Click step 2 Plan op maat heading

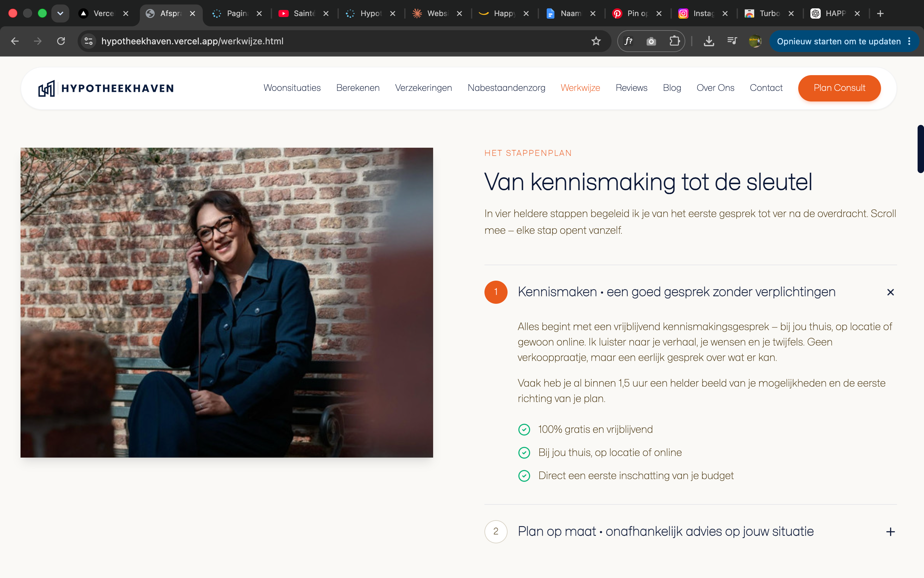click(666, 532)
